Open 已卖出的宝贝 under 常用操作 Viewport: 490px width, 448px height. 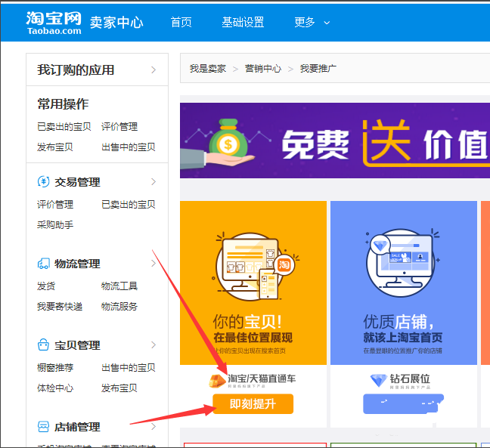(64, 126)
